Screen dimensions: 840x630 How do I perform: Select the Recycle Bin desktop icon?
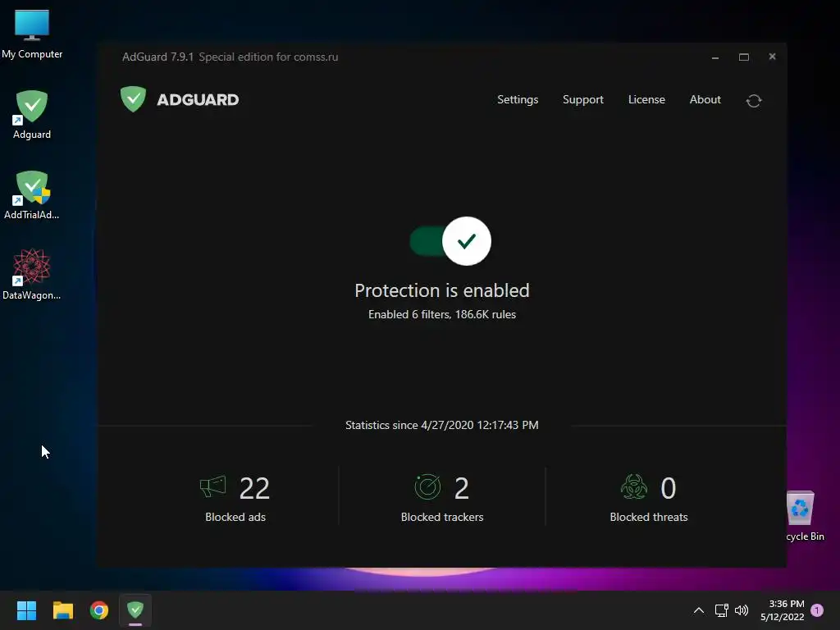805,516
